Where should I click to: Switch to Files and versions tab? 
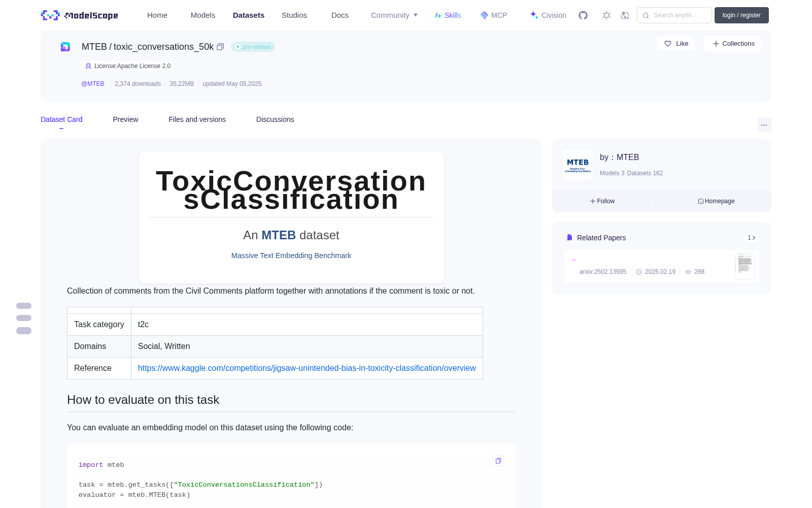[197, 119]
